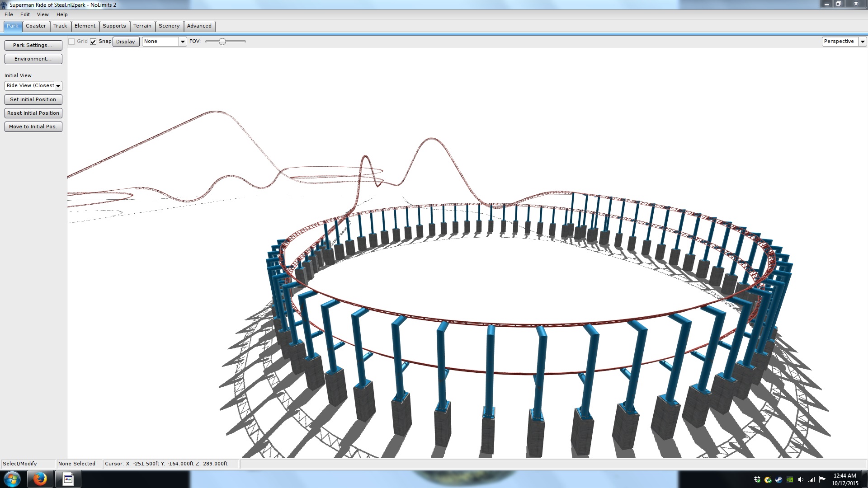
Task: Click the Steam tray icon
Action: [x=779, y=479]
